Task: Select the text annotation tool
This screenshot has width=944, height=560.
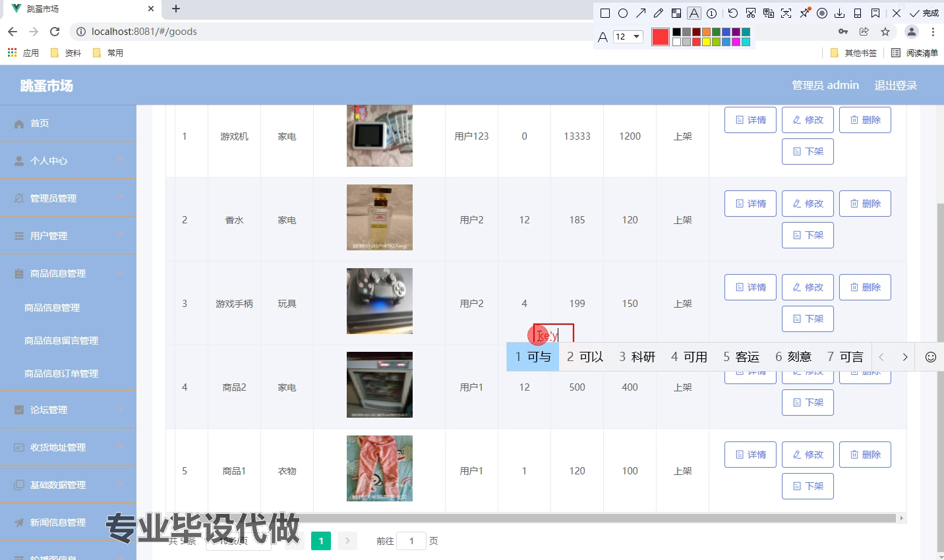Action: pyautogui.click(x=694, y=13)
